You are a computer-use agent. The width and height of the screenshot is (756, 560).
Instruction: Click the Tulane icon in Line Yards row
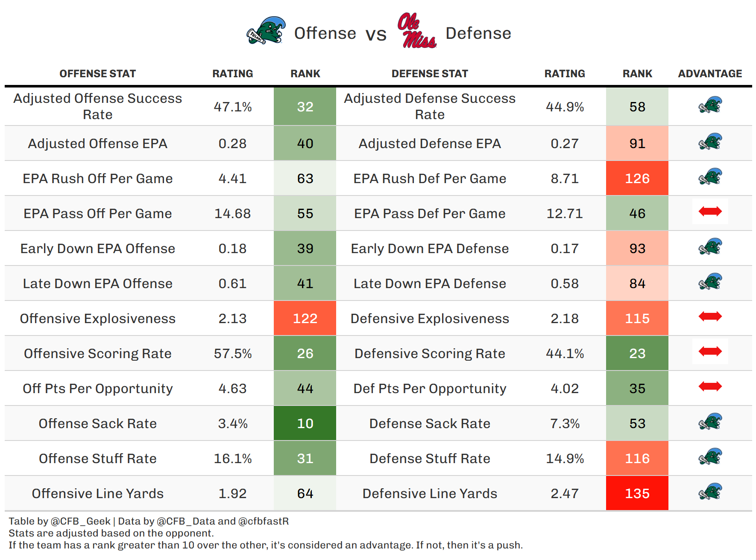pos(710,492)
